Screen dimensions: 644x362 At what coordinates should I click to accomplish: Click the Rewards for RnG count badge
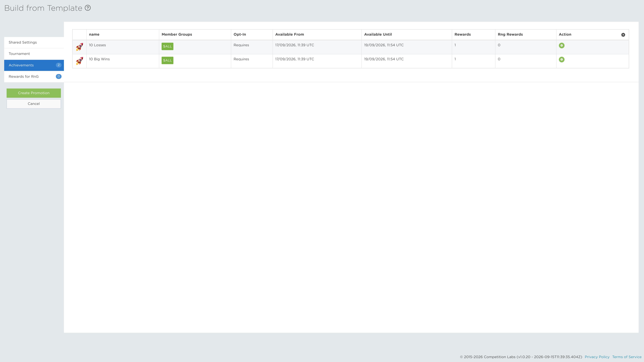59,76
